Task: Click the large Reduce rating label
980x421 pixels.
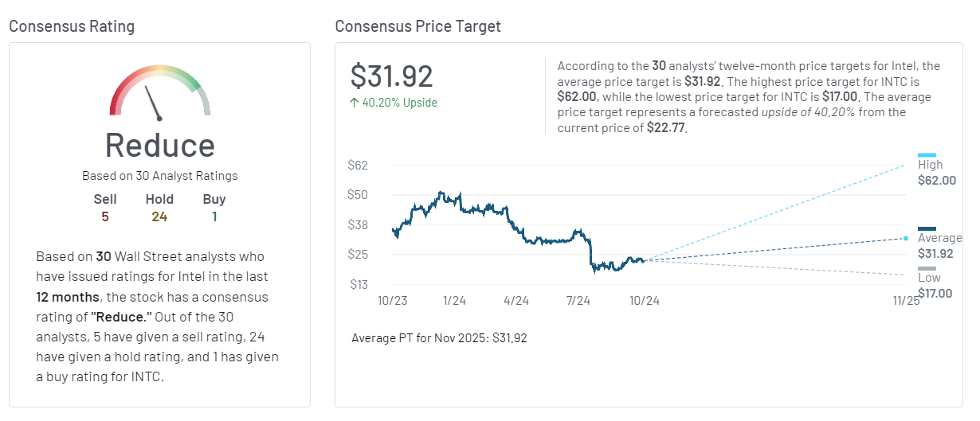Action: pyautogui.click(x=159, y=146)
